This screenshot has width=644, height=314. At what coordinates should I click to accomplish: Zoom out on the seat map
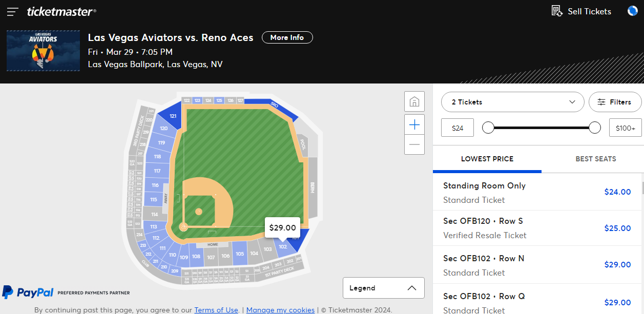pyautogui.click(x=414, y=144)
